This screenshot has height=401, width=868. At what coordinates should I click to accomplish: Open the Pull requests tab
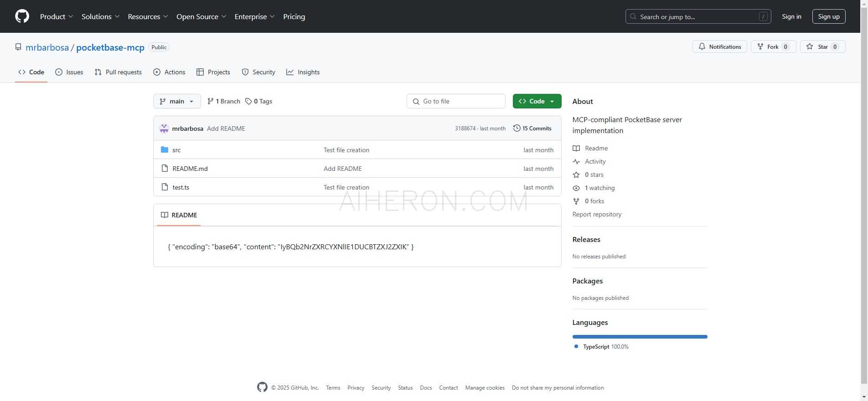[118, 72]
